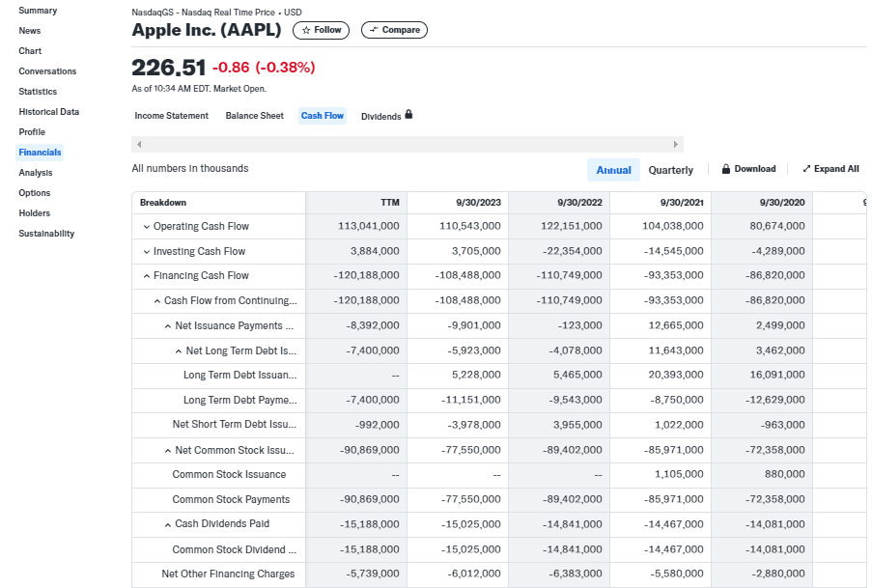Open Sustainability in sidebar

coord(45,234)
